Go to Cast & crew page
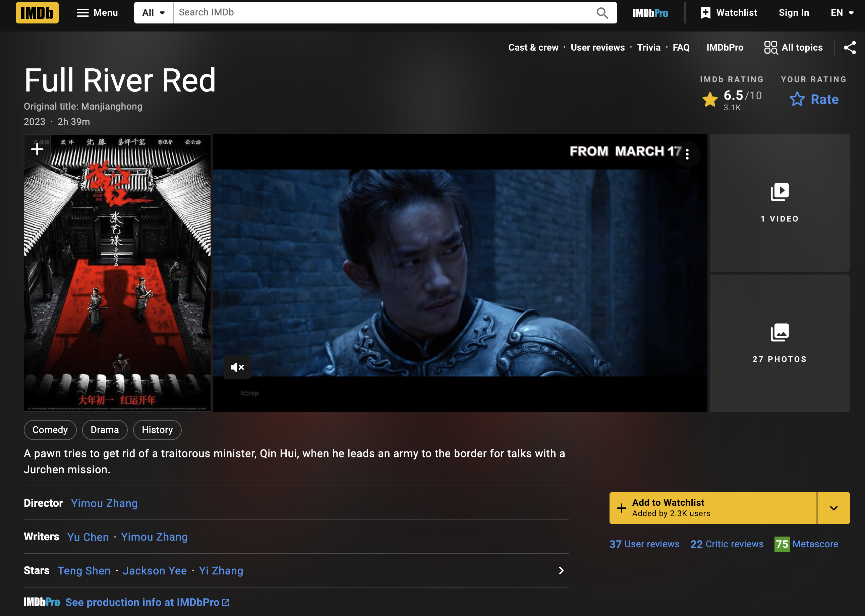 click(x=533, y=47)
